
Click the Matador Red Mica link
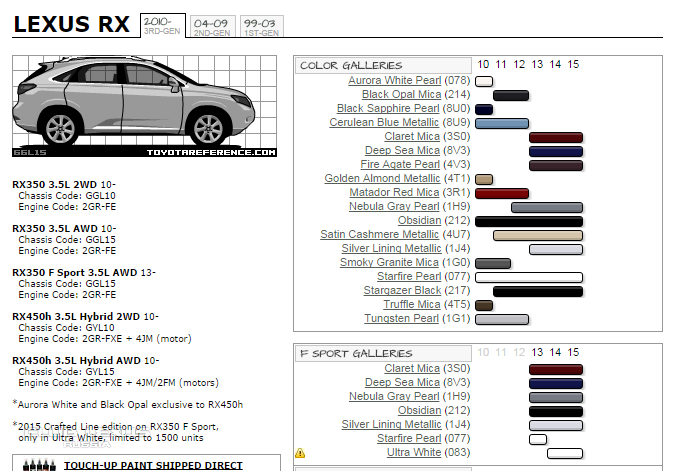click(x=394, y=192)
